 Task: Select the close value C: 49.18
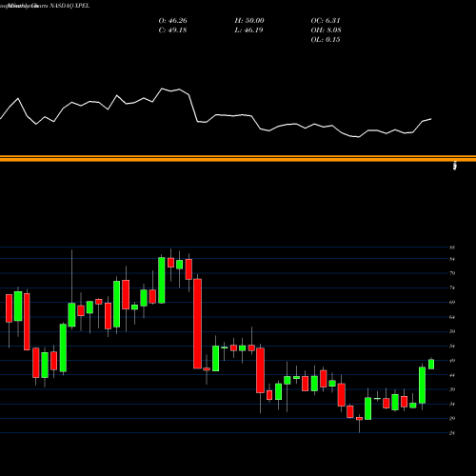point(172,30)
